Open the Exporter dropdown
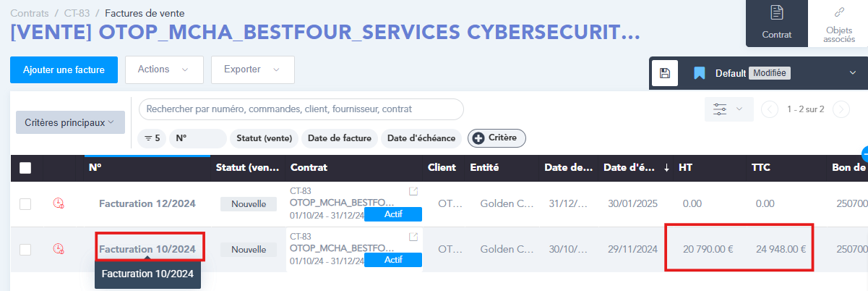This screenshot has height=291, width=868. pyautogui.click(x=252, y=69)
